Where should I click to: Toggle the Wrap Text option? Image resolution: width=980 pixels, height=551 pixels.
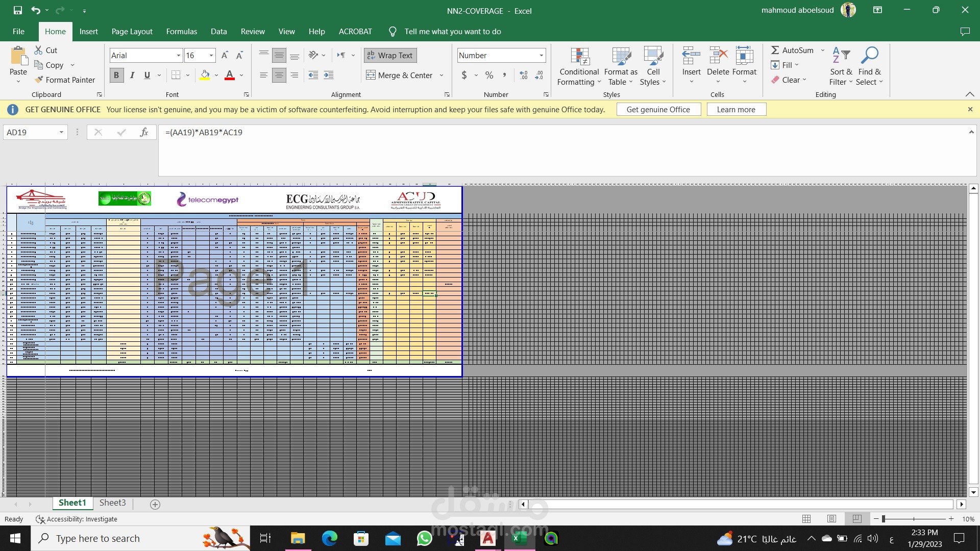click(390, 55)
